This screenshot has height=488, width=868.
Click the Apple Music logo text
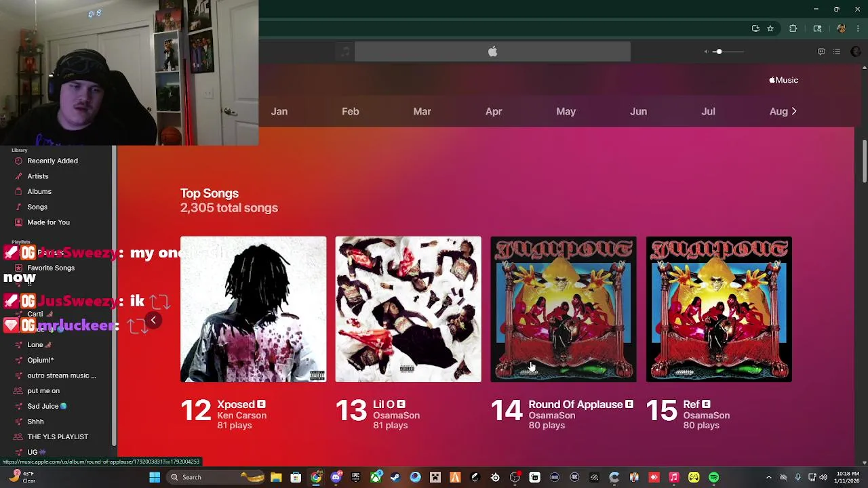coord(783,80)
